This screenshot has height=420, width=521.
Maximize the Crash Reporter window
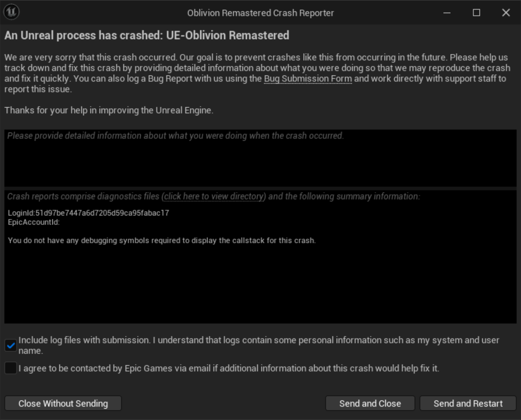point(476,13)
